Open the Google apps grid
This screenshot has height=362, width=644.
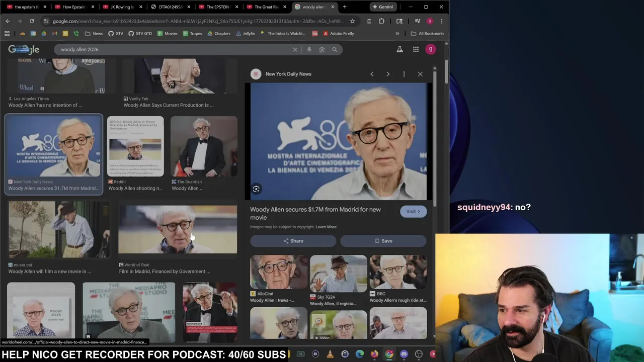tap(416, 49)
